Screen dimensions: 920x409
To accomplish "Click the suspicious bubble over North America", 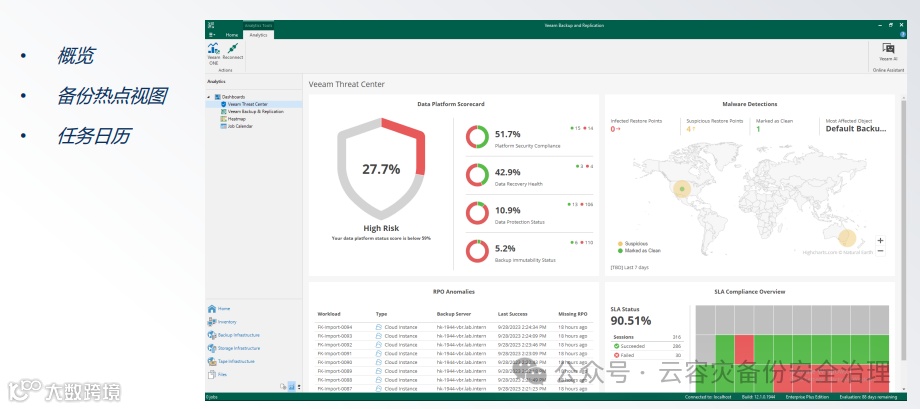I will coord(681,188).
